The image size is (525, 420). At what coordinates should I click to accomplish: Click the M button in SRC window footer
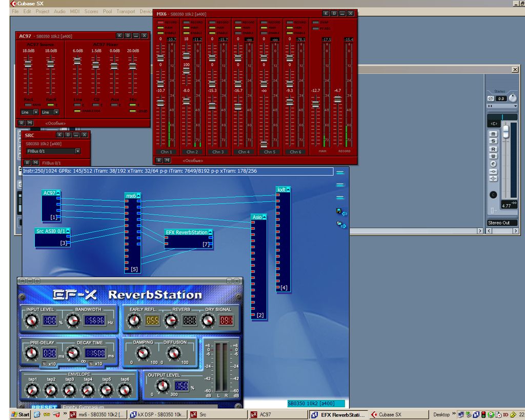coord(35,163)
